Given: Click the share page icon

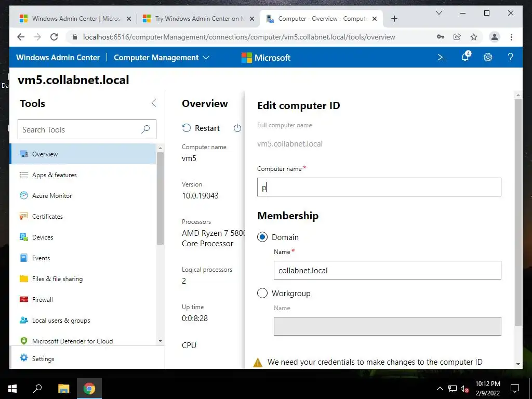Looking at the screenshot, I should (457, 37).
